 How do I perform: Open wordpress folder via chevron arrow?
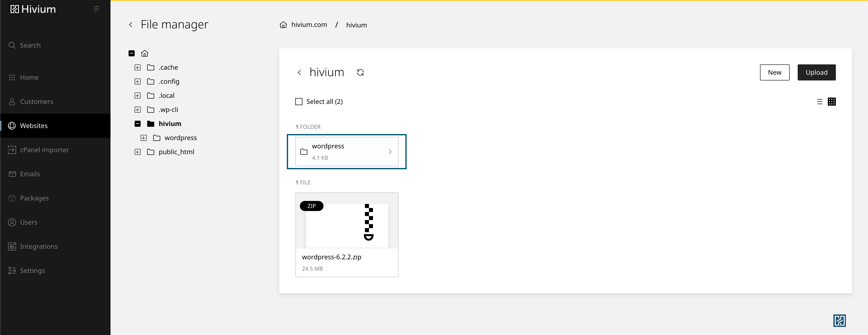click(390, 151)
